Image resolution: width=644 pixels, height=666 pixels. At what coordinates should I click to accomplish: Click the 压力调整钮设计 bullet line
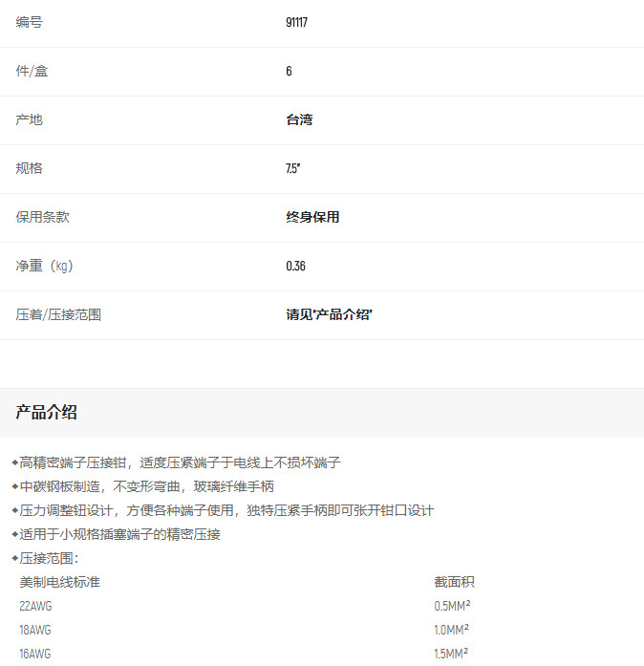coord(226,510)
